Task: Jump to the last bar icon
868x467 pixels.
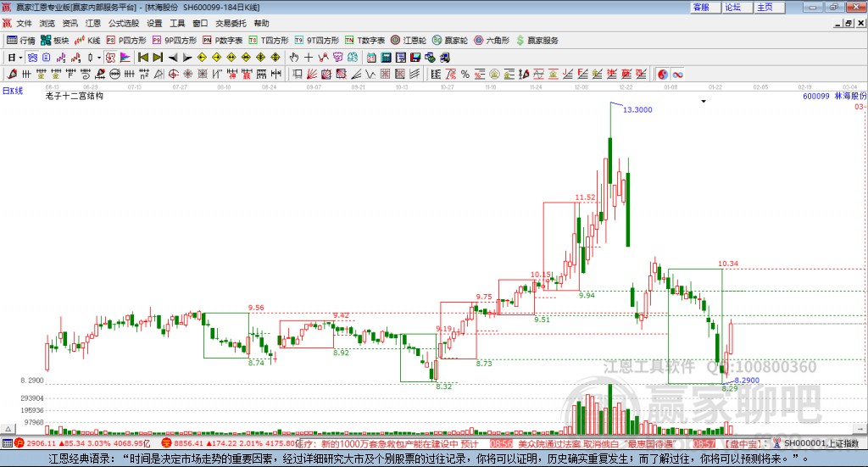Action: tap(158, 58)
